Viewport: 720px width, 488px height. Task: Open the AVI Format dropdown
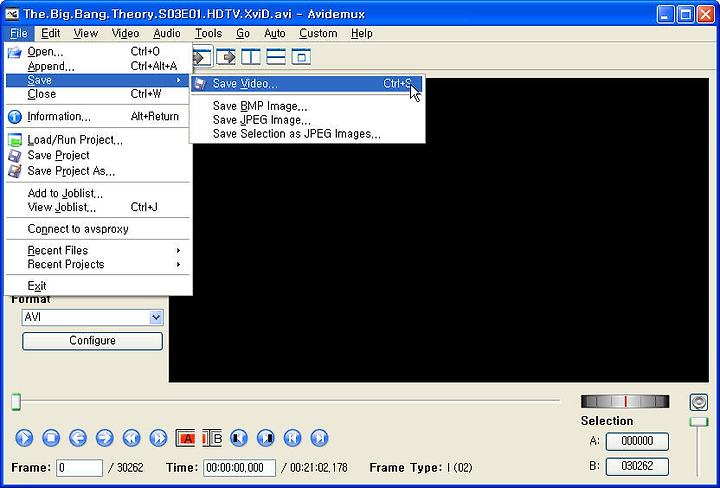92,317
